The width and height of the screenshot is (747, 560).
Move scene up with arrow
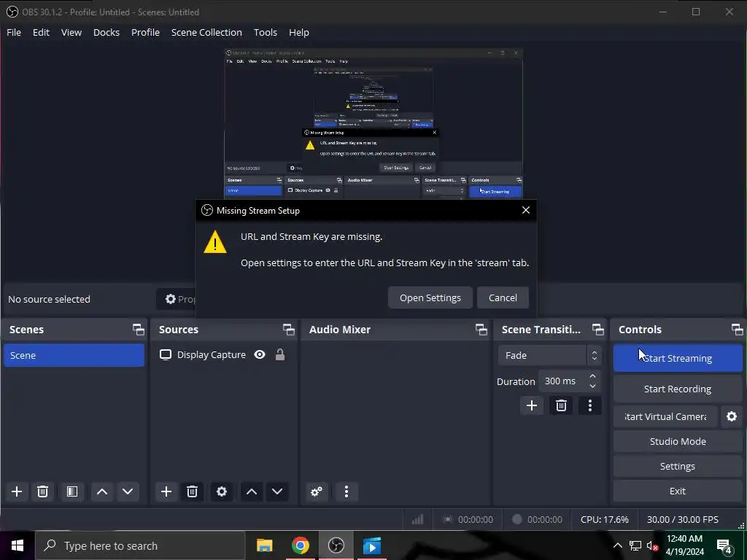point(102,491)
